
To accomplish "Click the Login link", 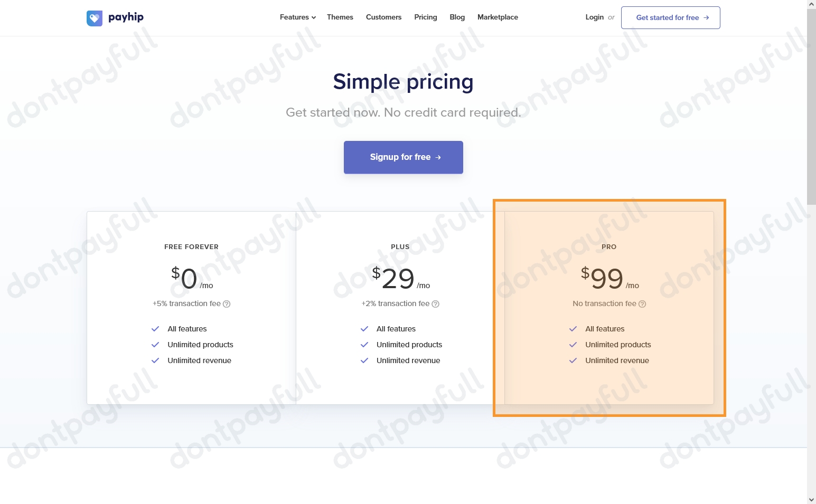I will click(x=594, y=17).
